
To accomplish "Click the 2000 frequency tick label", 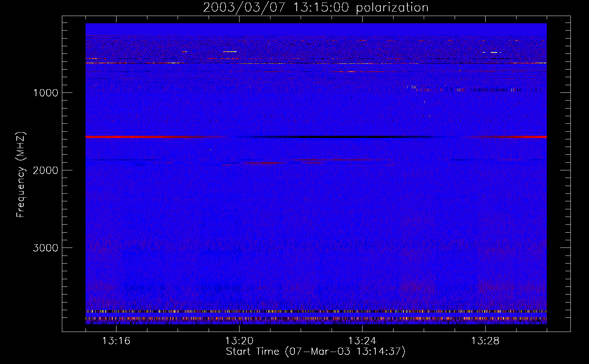I will pyautogui.click(x=46, y=170).
